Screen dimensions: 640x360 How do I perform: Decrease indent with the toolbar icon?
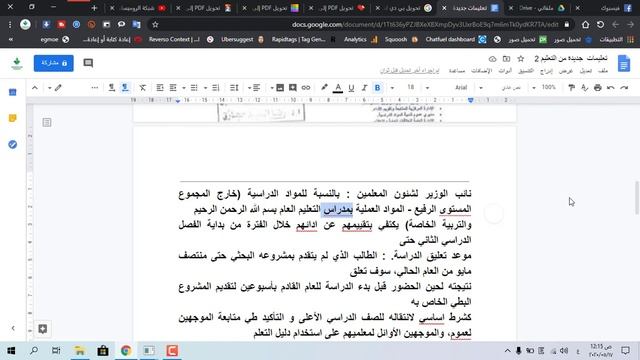pyautogui.click(x=173, y=88)
